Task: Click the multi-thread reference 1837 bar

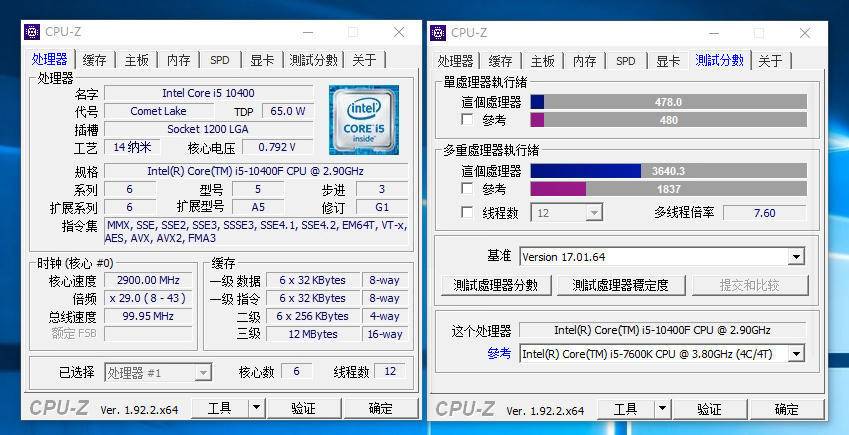Action: pyautogui.click(x=669, y=189)
